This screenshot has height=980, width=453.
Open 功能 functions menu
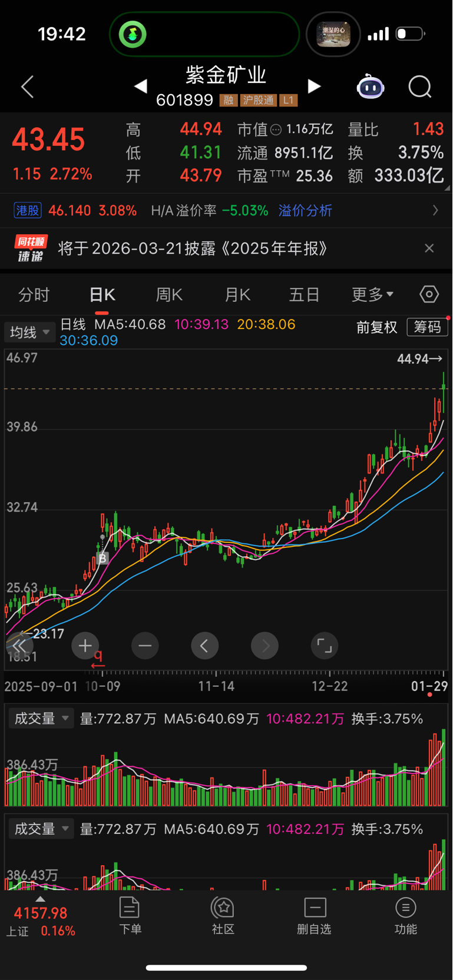click(406, 916)
